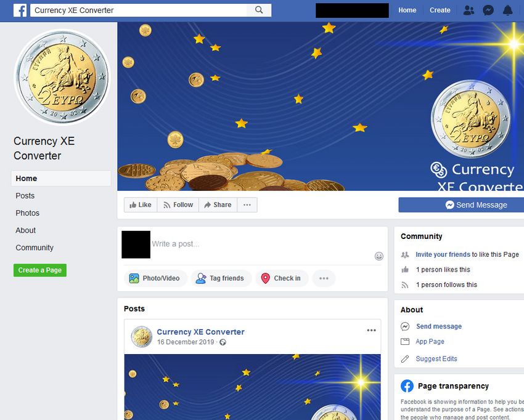
Task: Click the Facebook logo icon
Action: [20, 10]
